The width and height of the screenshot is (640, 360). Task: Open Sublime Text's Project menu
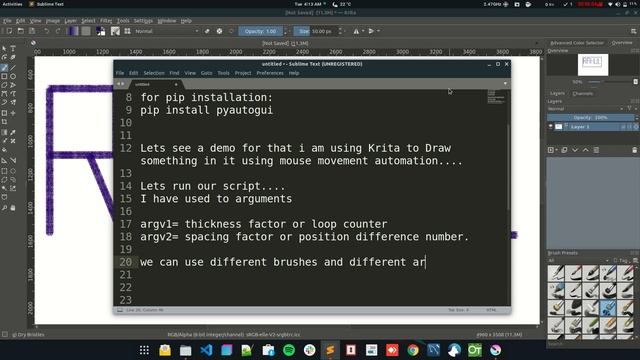pos(243,73)
